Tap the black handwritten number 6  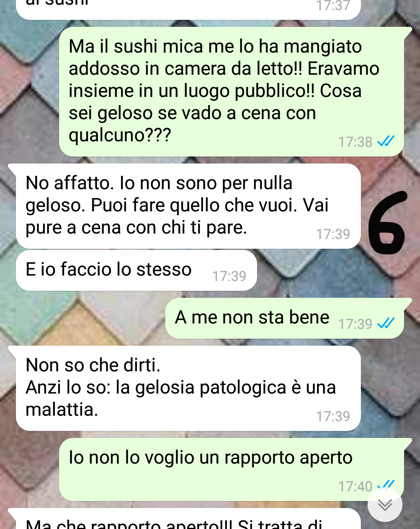387,222
